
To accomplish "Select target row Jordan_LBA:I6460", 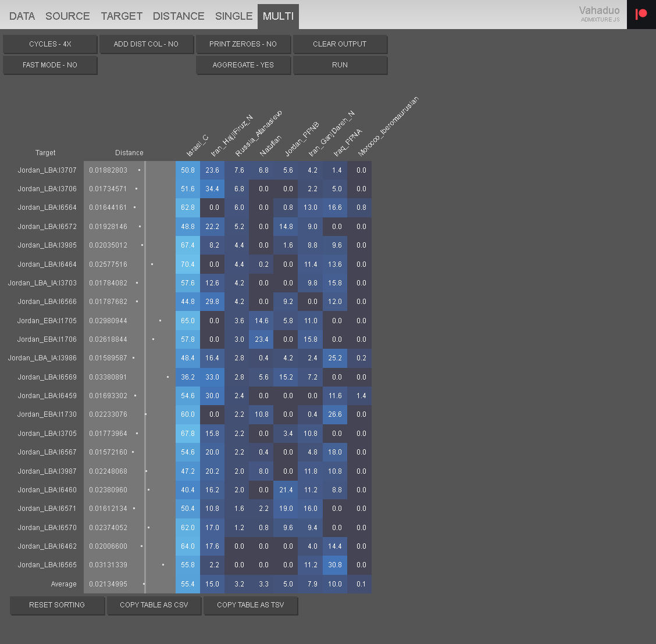I will click(47, 490).
